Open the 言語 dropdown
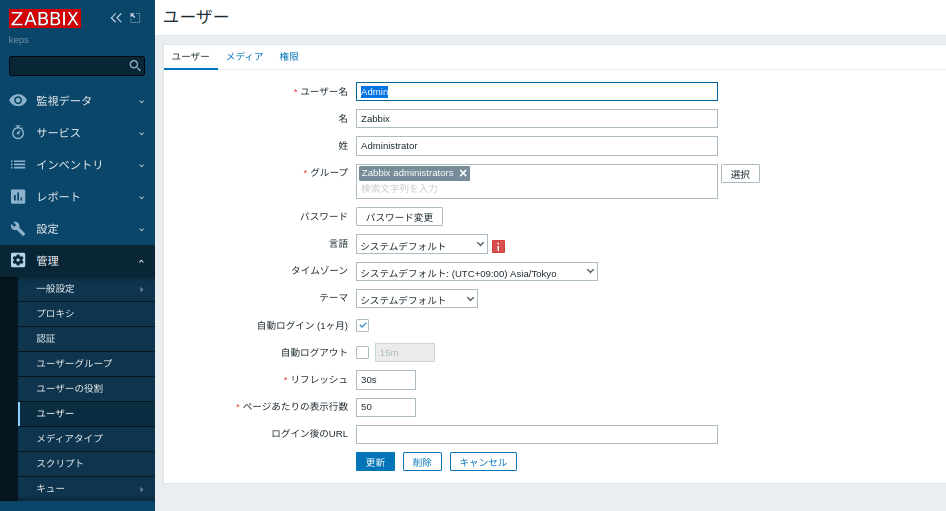This screenshot has height=511, width=946. [422, 244]
